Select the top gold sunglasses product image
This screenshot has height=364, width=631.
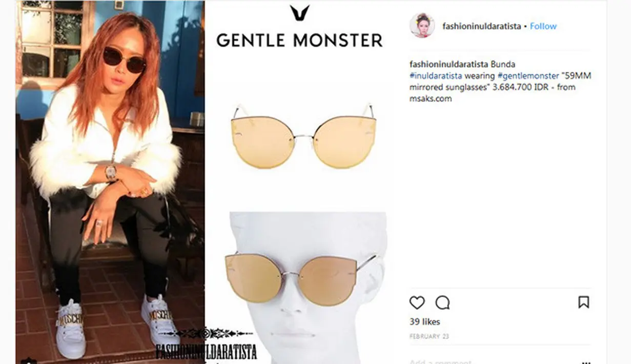tap(303, 134)
